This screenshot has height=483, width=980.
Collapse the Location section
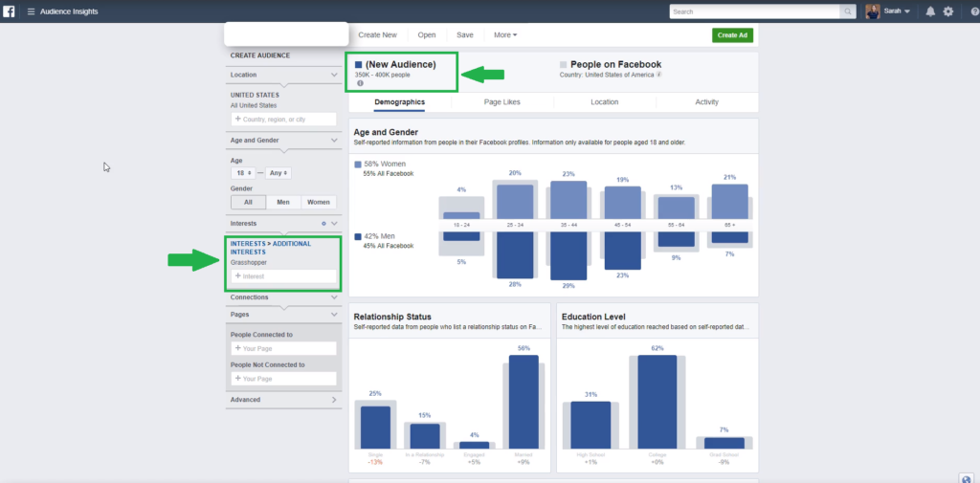coord(334,75)
